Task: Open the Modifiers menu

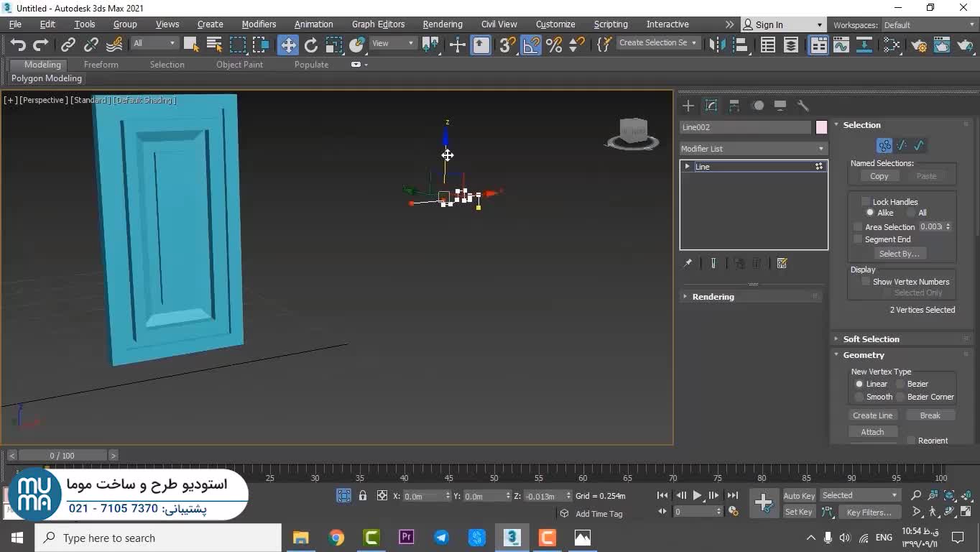Action: (x=259, y=24)
